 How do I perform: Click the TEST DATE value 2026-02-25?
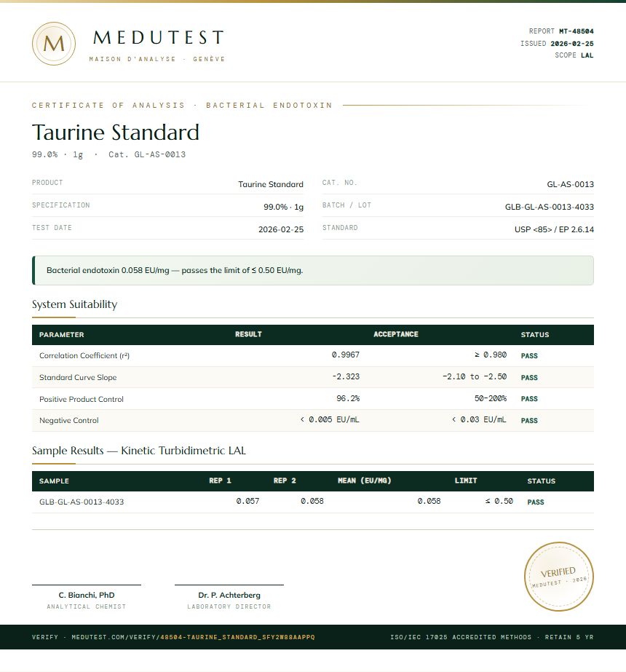click(281, 230)
